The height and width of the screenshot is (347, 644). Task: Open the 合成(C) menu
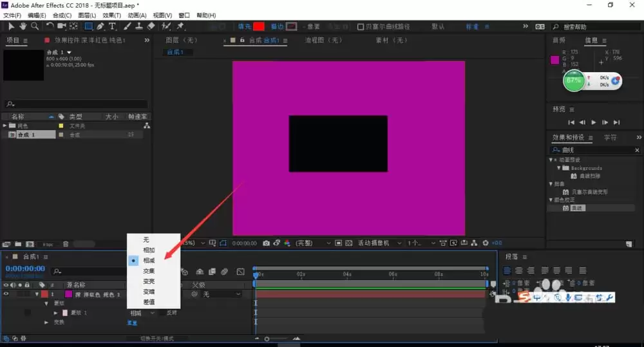click(x=62, y=15)
